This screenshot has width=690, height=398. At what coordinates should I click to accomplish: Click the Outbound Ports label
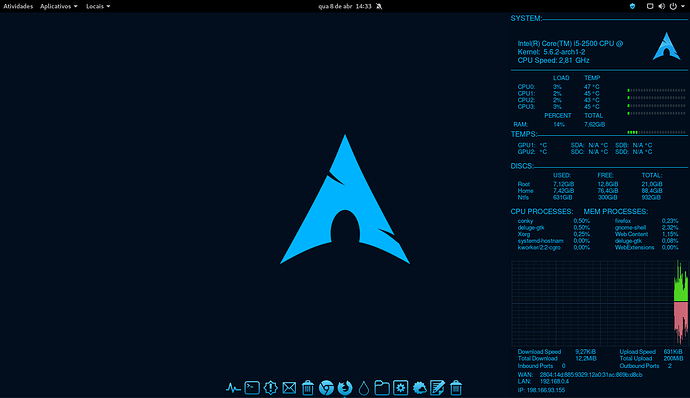(x=639, y=366)
